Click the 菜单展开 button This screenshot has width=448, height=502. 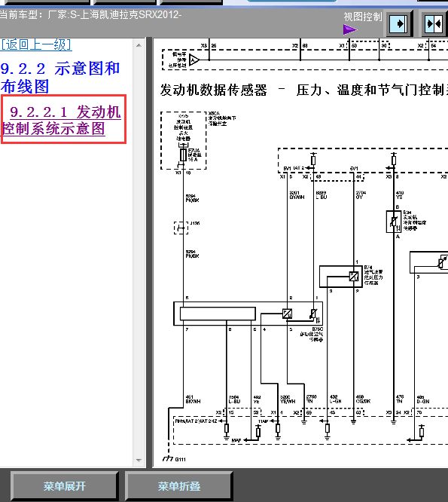pyautogui.click(x=64, y=486)
